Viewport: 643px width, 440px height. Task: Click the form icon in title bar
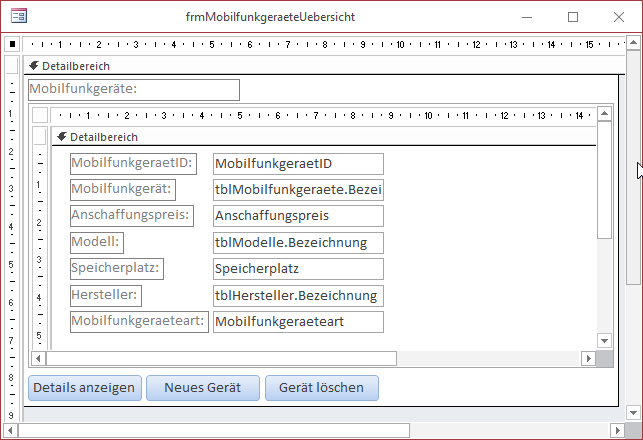tap(19, 16)
